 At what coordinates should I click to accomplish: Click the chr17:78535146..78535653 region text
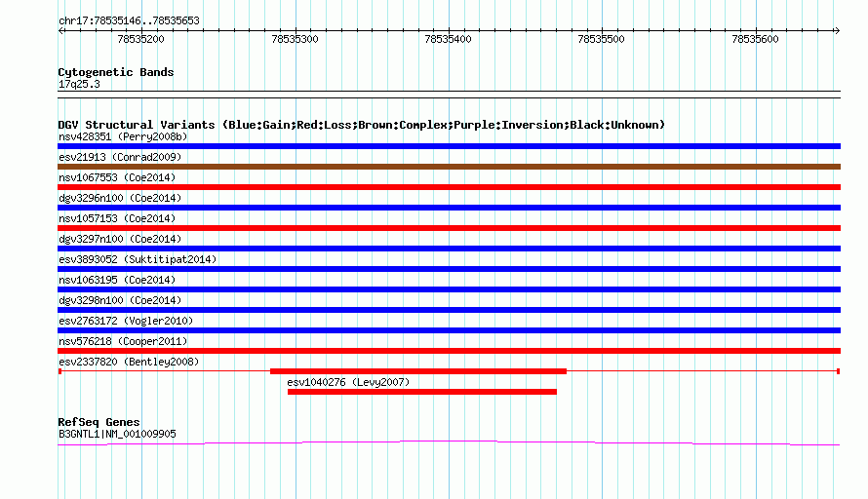point(129,20)
